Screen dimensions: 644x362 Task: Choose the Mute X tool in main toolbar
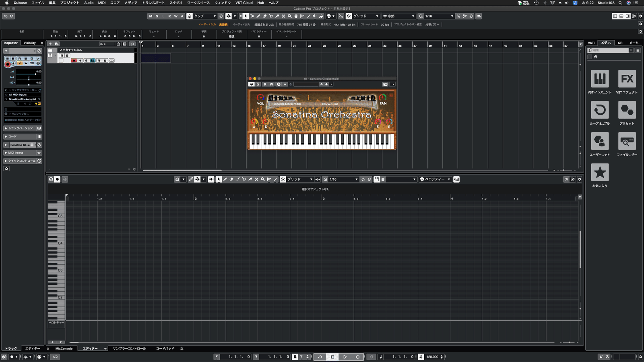click(x=283, y=16)
